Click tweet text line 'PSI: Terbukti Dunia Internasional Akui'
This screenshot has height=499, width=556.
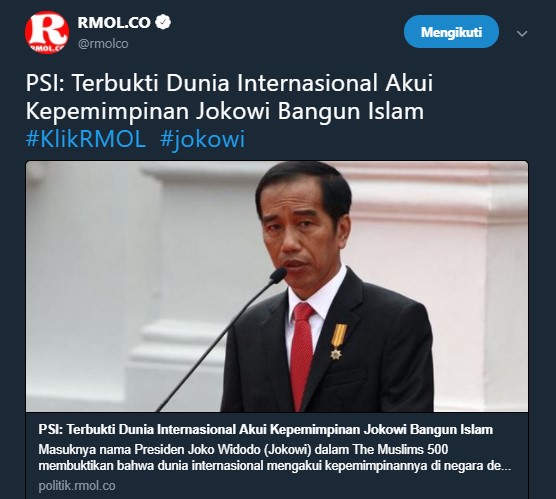tap(229, 83)
